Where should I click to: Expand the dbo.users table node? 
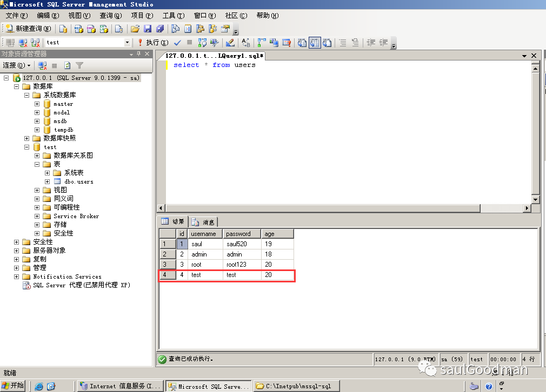point(48,181)
